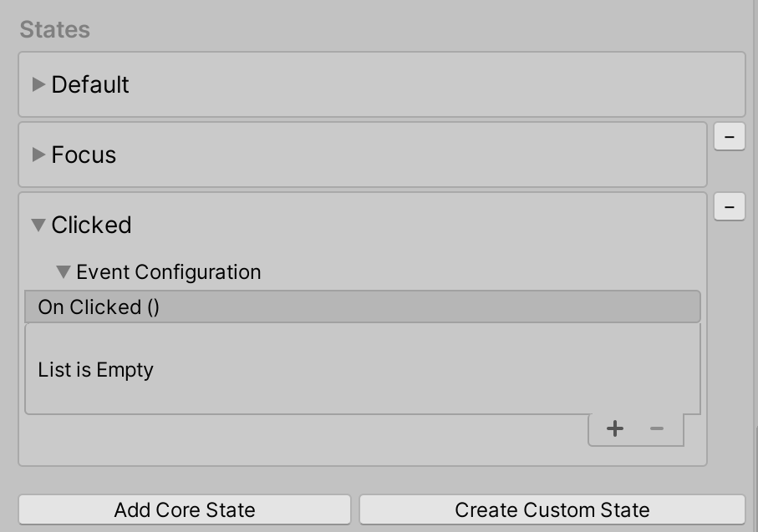Click the Add Core State button
The height and width of the screenshot is (532, 758).
(184, 509)
